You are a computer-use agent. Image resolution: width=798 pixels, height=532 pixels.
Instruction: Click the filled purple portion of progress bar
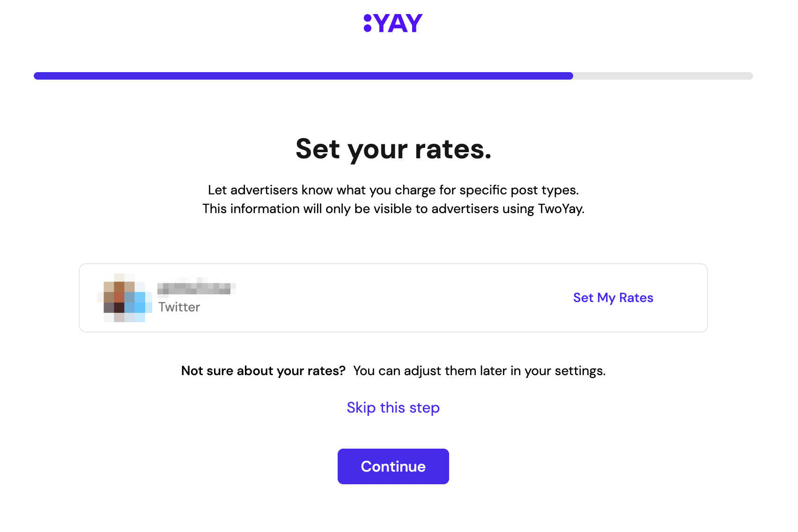tap(303, 76)
